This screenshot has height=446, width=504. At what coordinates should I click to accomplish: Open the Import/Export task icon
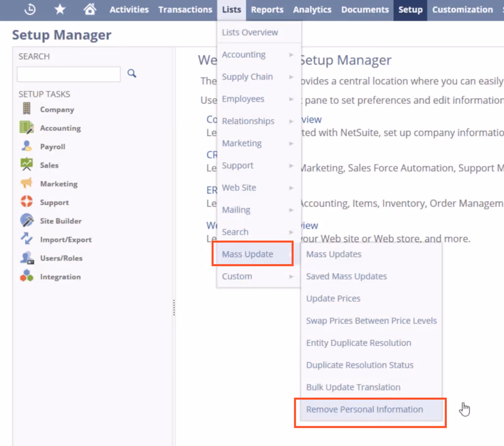tap(27, 239)
